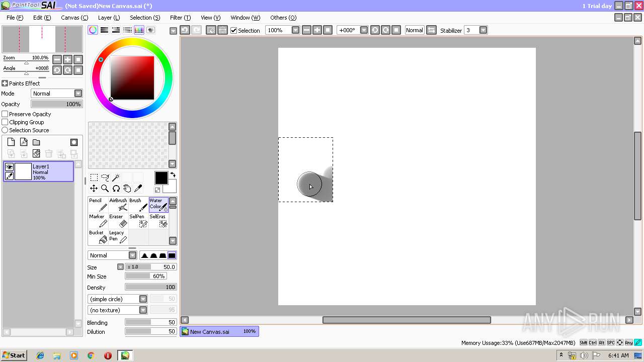Toggle the HSV slider panel
The height and width of the screenshot is (362, 644).
coord(116,30)
